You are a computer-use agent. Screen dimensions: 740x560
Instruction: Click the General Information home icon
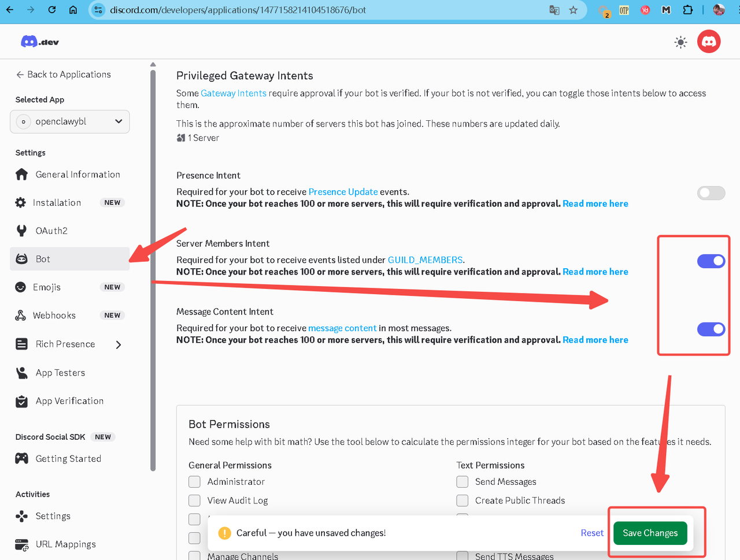22,175
